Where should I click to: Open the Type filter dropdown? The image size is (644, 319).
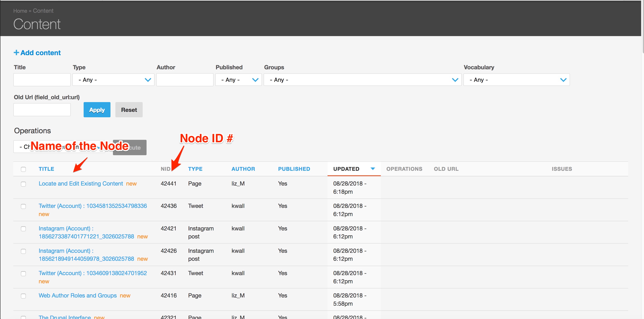(113, 80)
